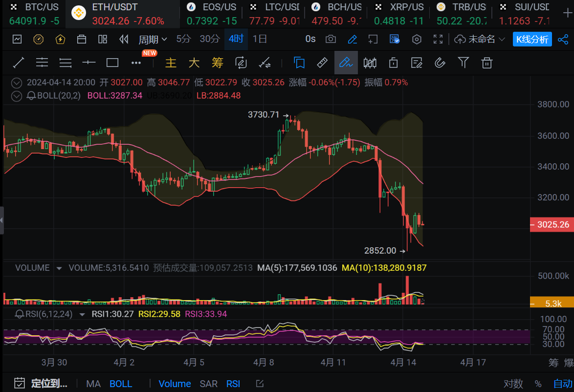Click the ruler measurement tool

[322, 63]
